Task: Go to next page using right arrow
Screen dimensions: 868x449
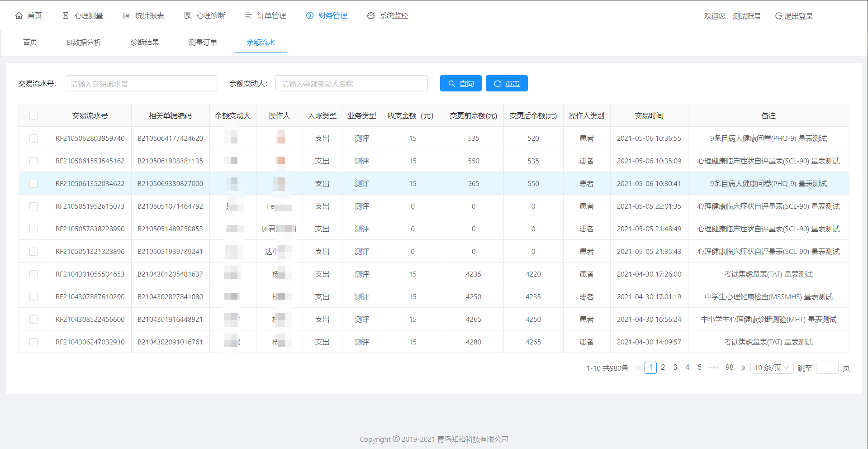Action: tap(743, 368)
